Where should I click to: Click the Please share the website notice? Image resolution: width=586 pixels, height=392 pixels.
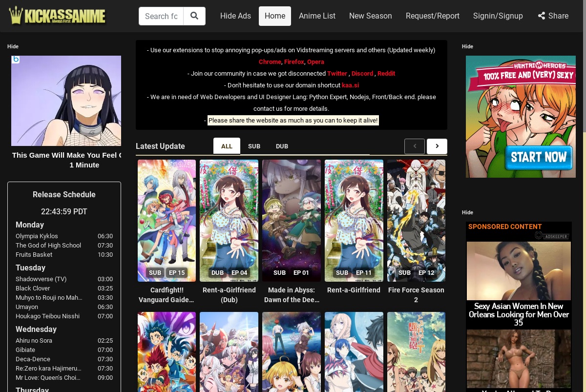293,121
